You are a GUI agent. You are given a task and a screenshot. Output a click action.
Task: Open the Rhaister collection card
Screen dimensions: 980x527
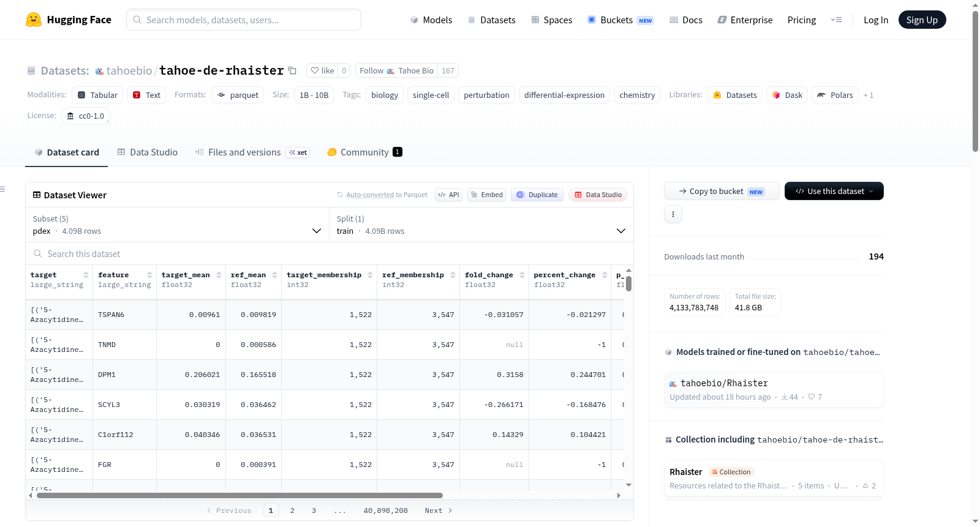tap(774, 478)
